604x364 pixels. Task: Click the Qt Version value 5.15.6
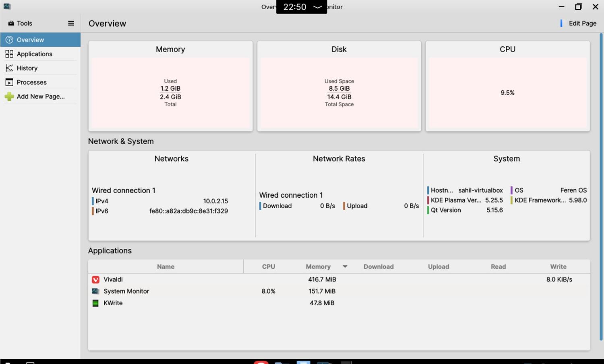(494, 210)
